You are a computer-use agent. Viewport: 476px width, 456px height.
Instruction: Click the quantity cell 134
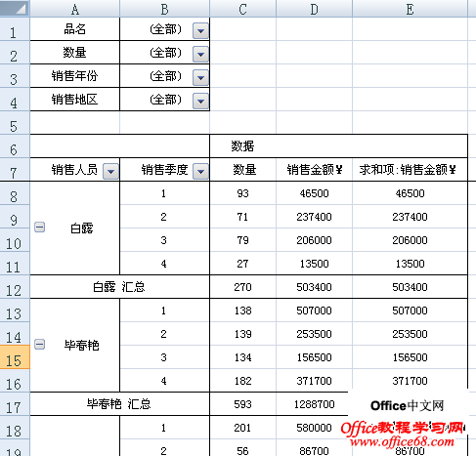pyautogui.click(x=243, y=357)
